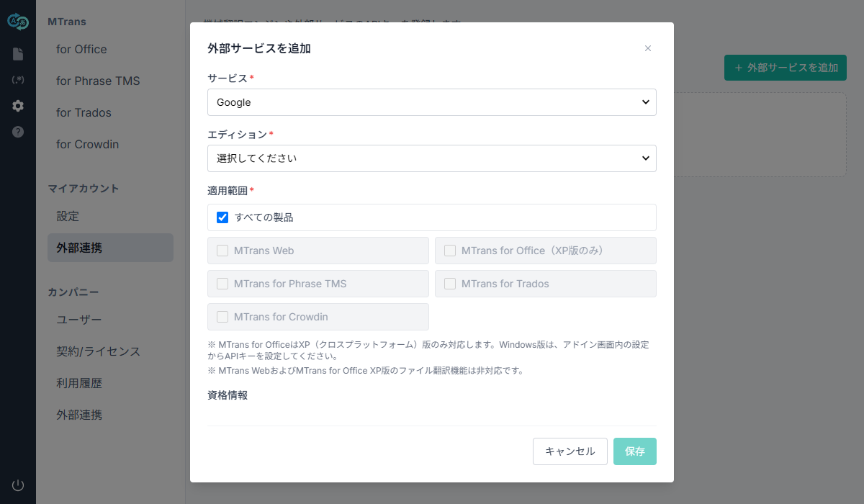Click the power logout icon

tap(18, 485)
